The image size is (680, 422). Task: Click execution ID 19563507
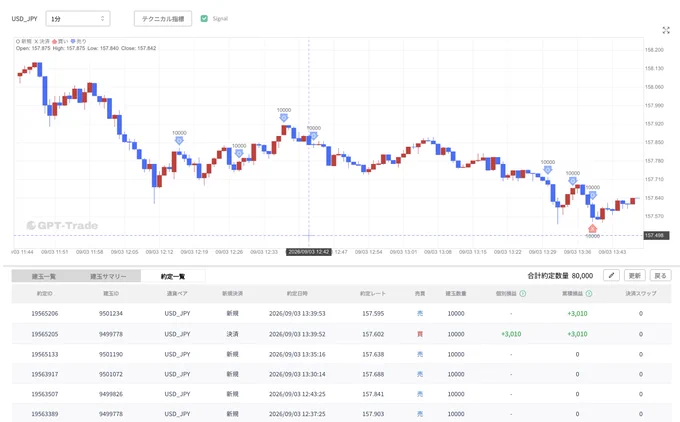(x=45, y=394)
